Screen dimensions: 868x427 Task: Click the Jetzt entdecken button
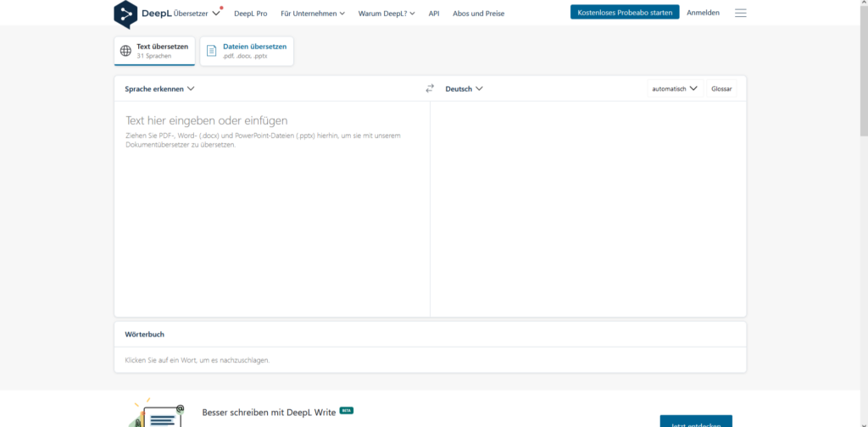point(696,421)
